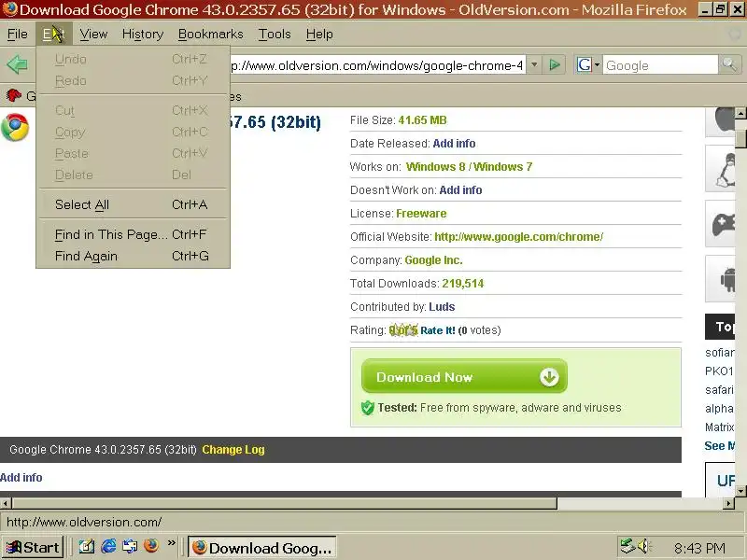Viewport: 747px width, 560px height.
Task: Click the Firefox icon in title bar
Action: click(x=9, y=9)
